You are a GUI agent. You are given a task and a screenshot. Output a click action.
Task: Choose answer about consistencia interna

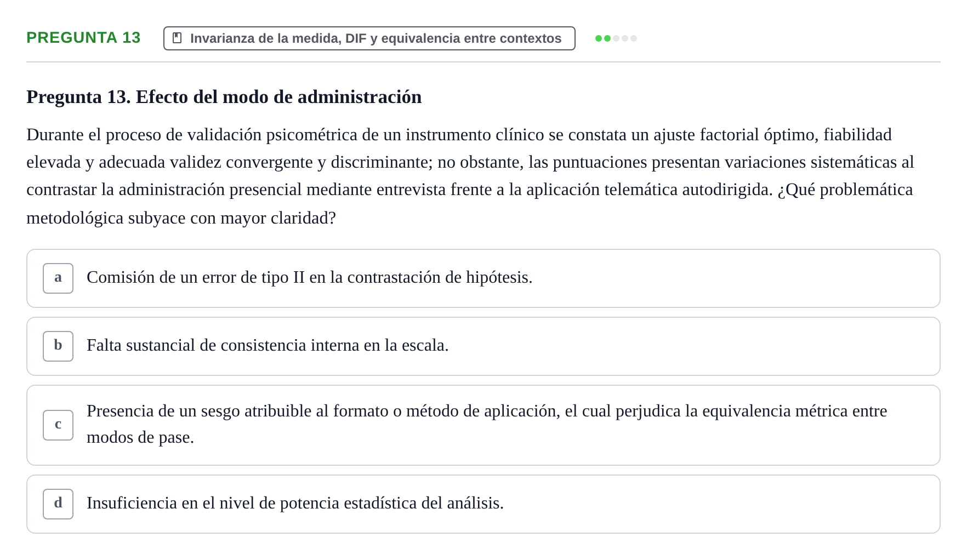coord(484,346)
